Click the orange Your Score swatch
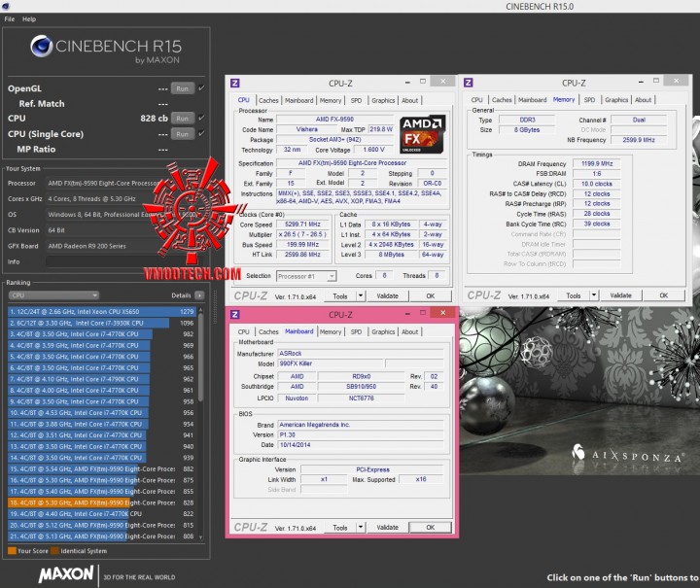Viewport: 700px width, 588px height. click(x=12, y=550)
